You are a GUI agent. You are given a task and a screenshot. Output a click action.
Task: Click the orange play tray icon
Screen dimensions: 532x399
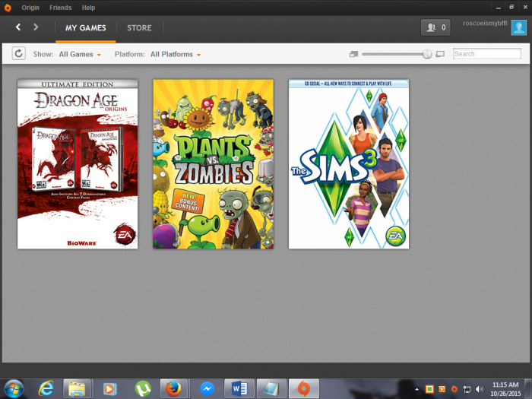click(442, 389)
